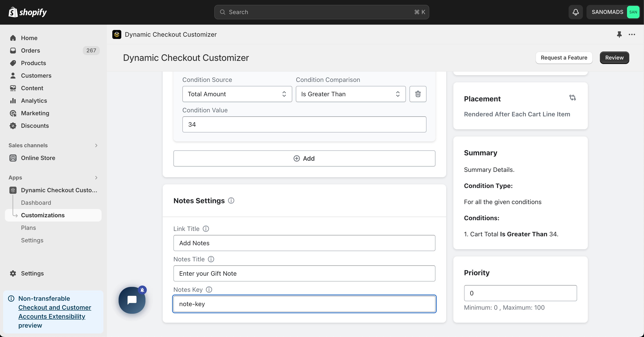This screenshot has height=337, width=644.
Task: Open Discounts in sidebar
Action: (53, 126)
